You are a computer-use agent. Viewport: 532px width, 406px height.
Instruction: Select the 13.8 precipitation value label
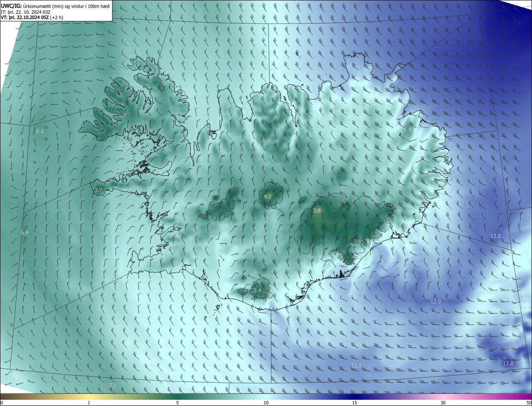point(508,363)
